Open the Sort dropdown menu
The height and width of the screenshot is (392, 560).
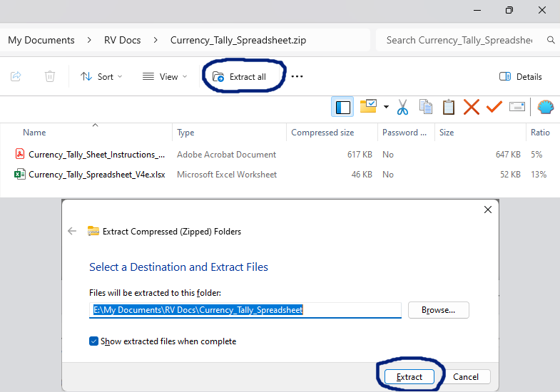[101, 76]
